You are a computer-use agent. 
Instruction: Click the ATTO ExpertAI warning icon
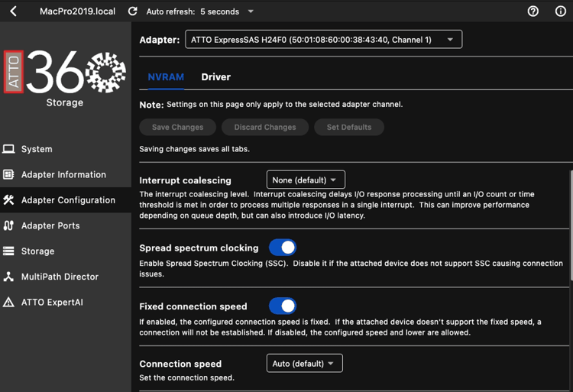(x=9, y=302)
